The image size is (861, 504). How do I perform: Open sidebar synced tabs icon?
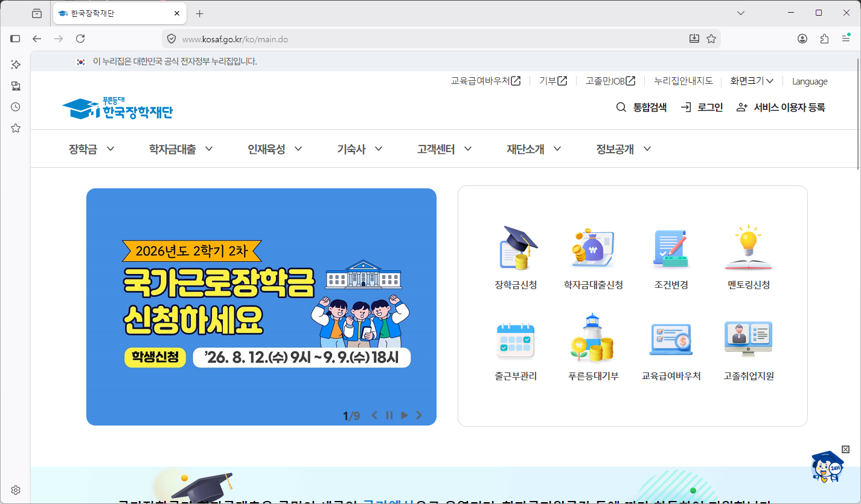pos(16,86)
